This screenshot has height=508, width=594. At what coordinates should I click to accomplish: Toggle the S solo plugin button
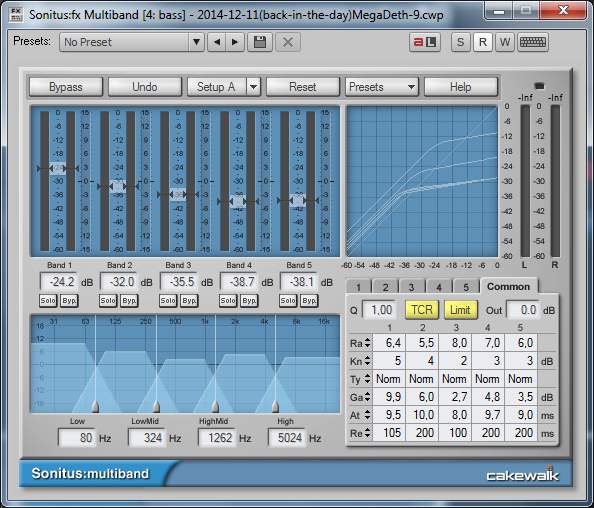coord(460,42)
